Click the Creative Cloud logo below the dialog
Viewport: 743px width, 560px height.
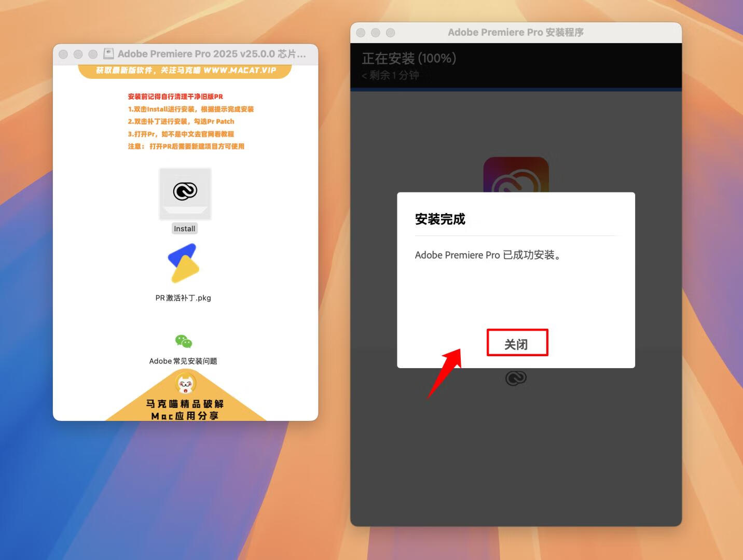tap(516, 378)
